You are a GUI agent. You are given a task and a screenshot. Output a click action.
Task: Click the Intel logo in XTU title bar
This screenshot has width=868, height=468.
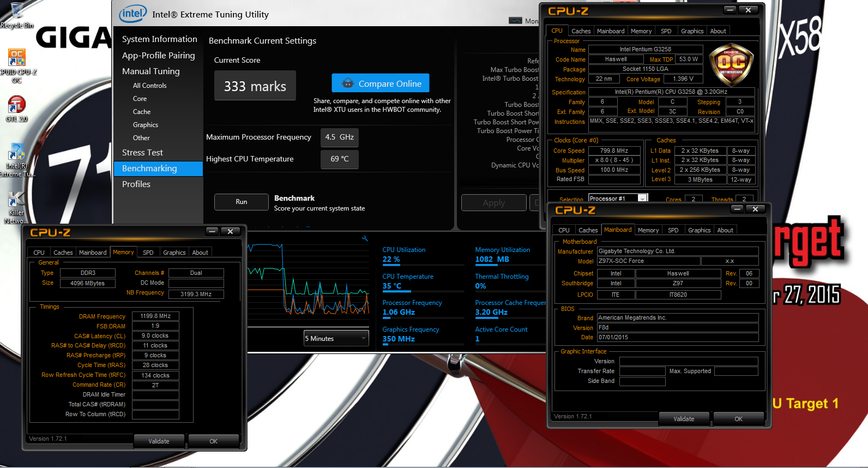click(x=132, y=14)
